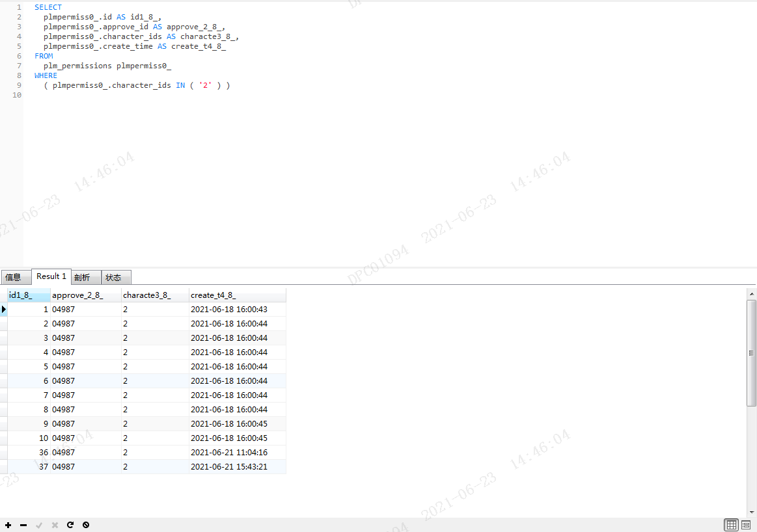Switch to grid view icon

pos(732,525)
